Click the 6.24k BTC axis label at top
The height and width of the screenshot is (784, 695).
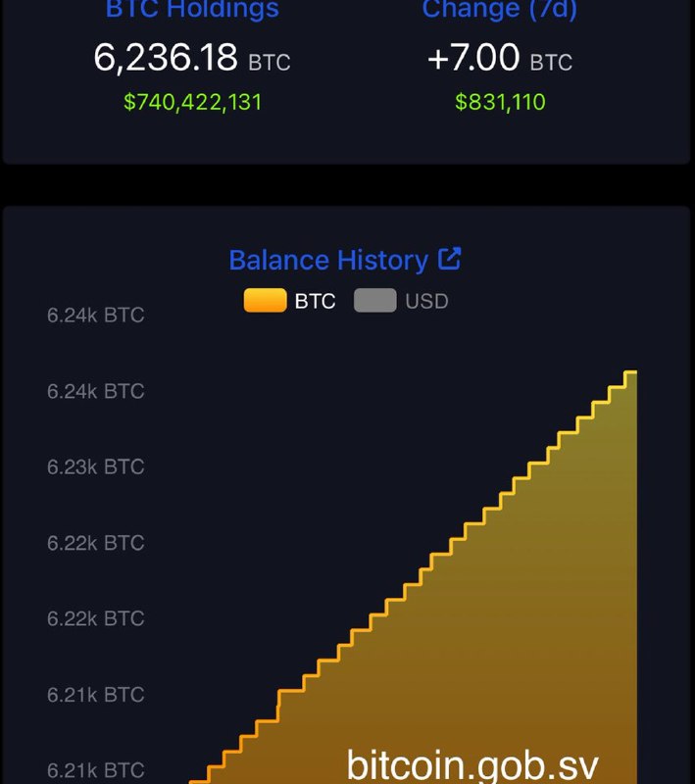pyautogui.click(x=95, y=316)
